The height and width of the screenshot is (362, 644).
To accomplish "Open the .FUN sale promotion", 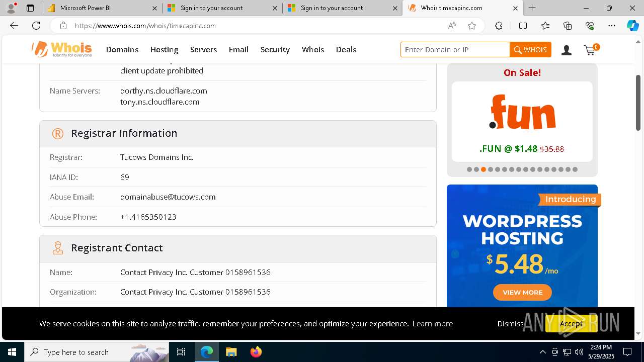I will click(x=522, y=121).
